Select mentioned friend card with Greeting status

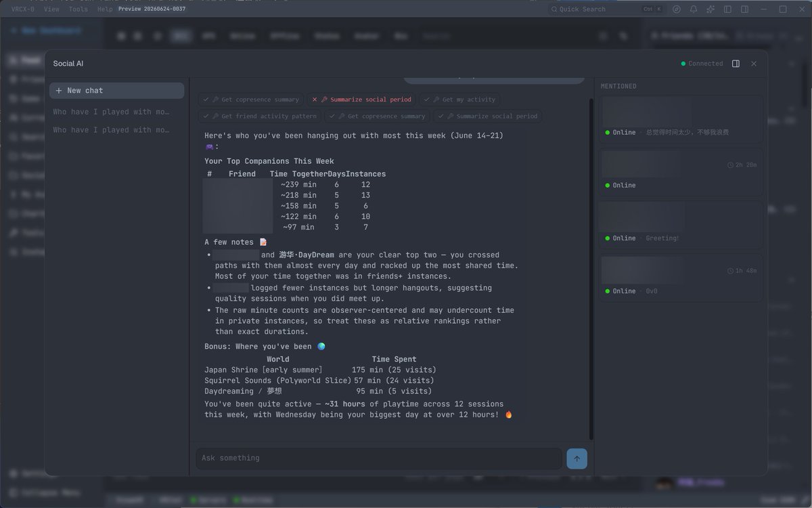681,225
